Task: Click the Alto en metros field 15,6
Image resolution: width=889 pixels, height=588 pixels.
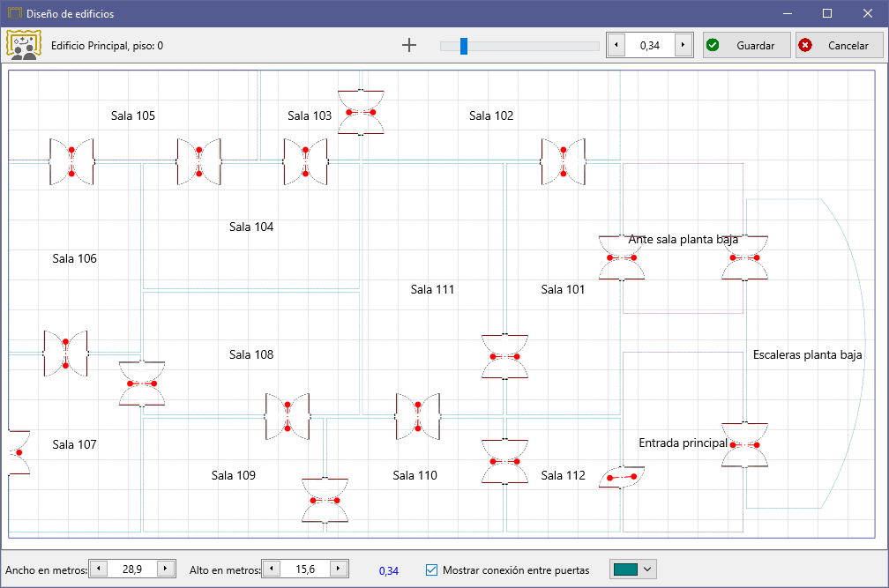Action: tap(305, 569)
